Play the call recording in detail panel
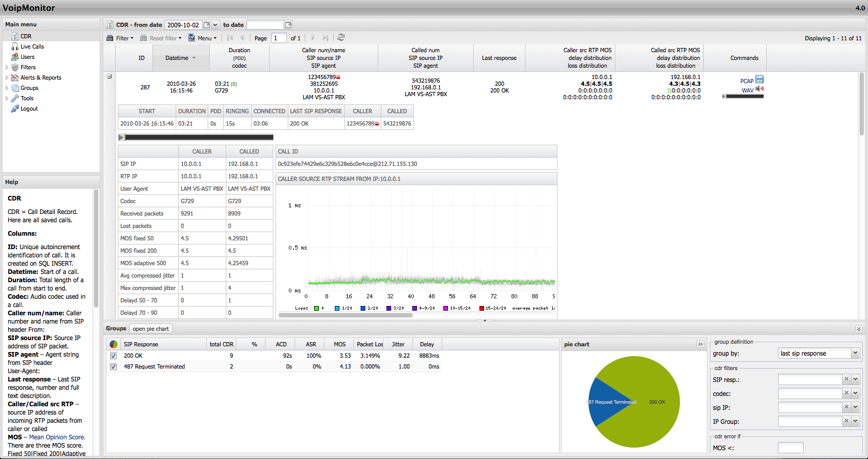 121,137
